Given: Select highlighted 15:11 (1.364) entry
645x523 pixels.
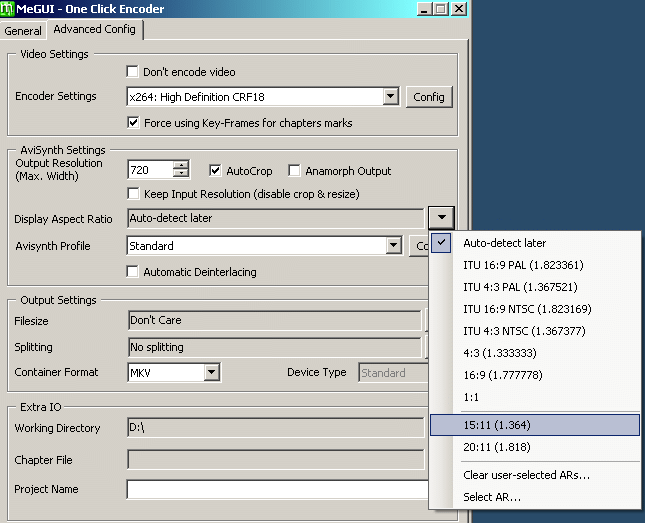Looking at the screenshot, I should [x=534, y=425].
